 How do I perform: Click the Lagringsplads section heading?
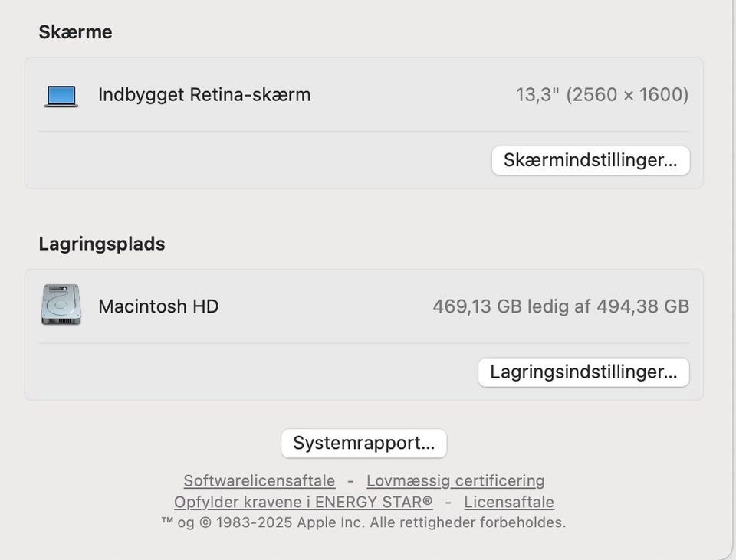pos(102,244)
